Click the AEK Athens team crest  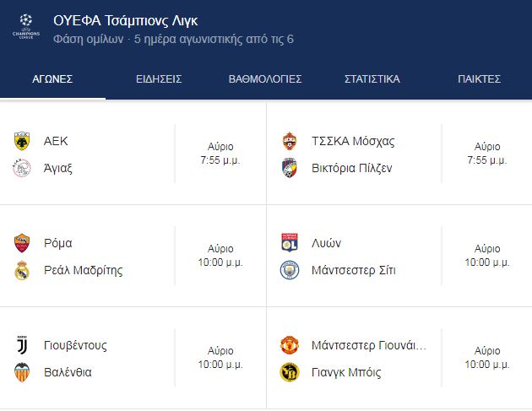coord(22,141)
